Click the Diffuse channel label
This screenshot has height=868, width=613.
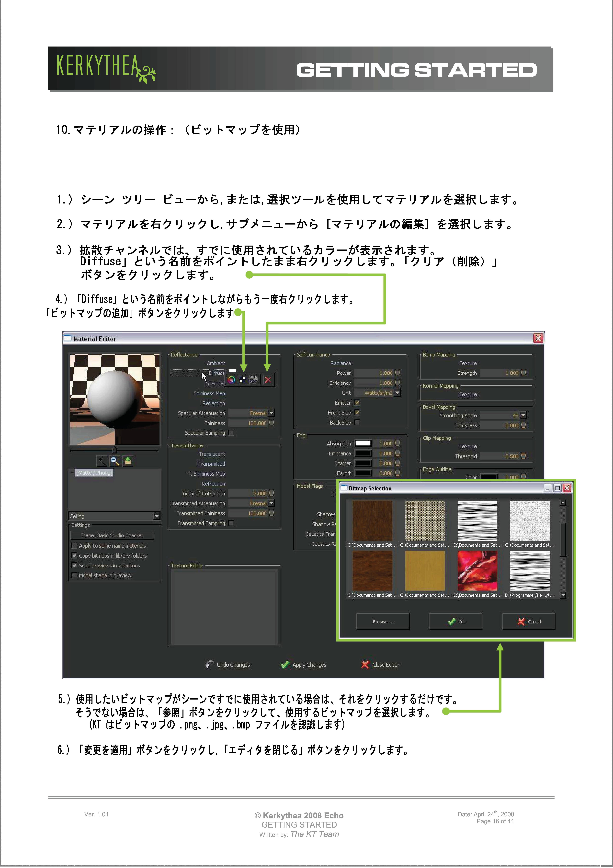217,373
